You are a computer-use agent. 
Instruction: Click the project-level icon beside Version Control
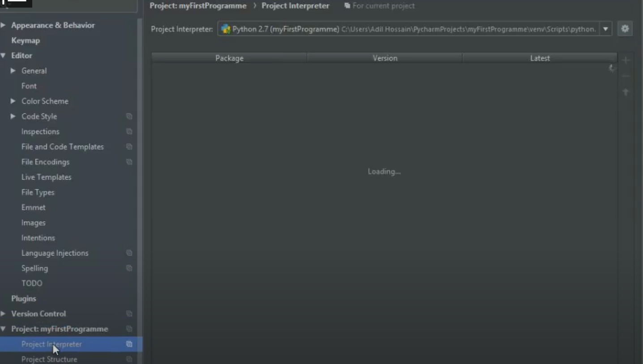[x=129, y=314]
